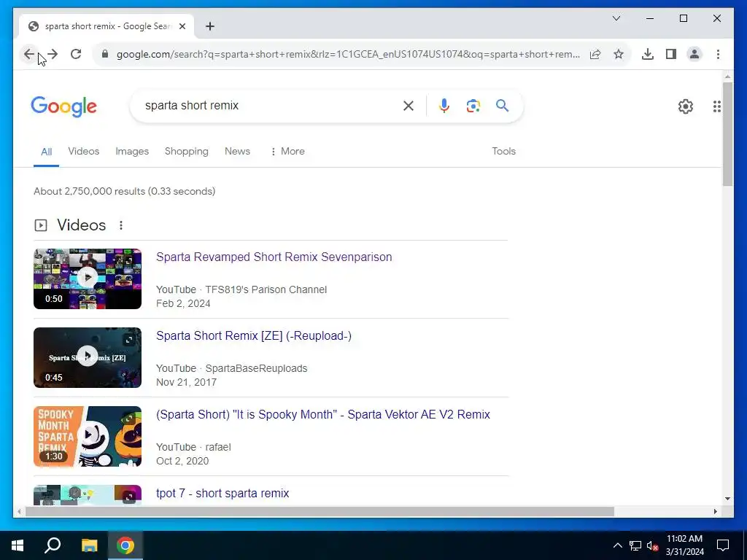Image resolution: width=747 pixels, height=560 pixels.
Task: Open tab search dropdown arrow
Action: point(616,18)
